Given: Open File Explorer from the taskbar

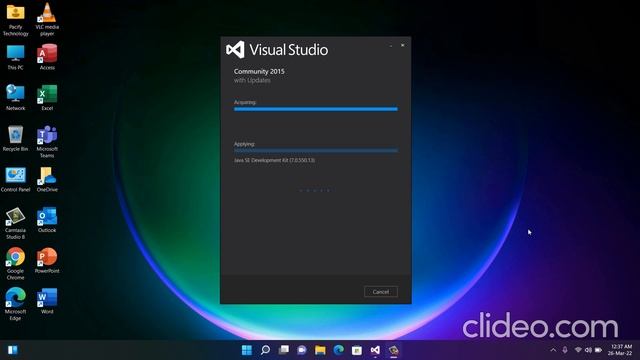Looking at the screenshot, I should click(x=320, y=350).
